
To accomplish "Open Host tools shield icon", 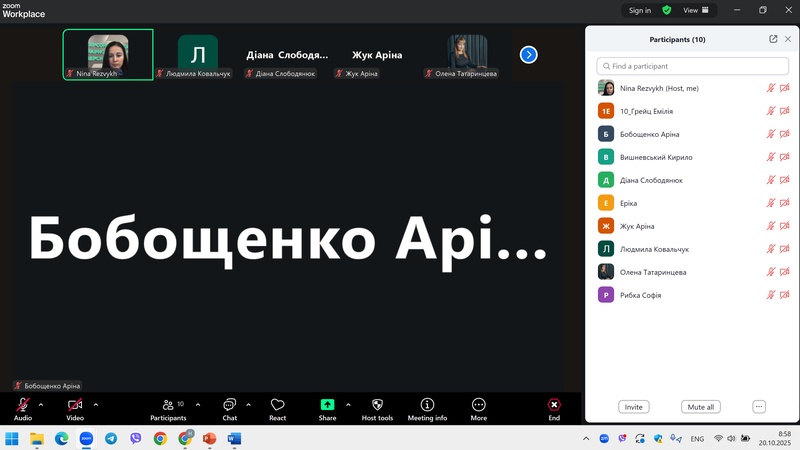I will [x=377, y=408].
